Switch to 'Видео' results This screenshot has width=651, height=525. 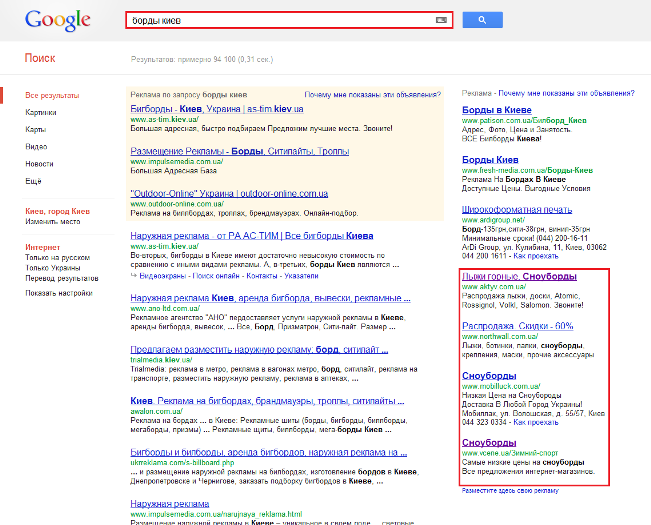(x=36, y=147)
